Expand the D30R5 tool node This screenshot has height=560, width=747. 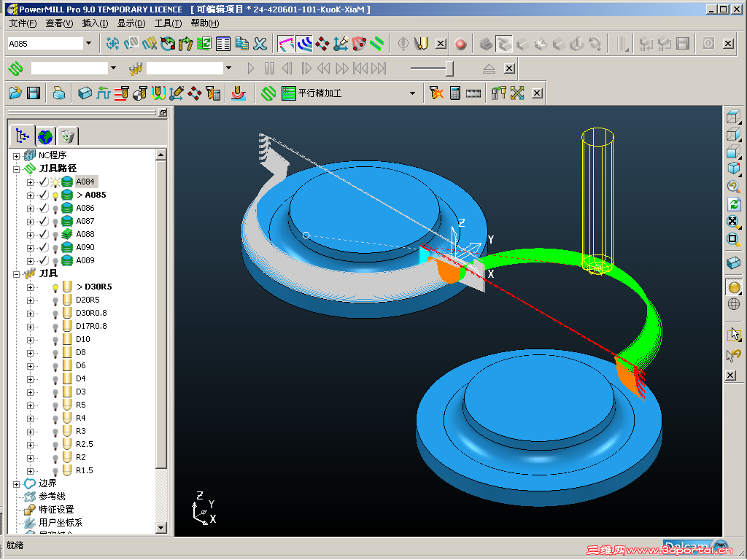pyautogui.click(x=30, y=287)
